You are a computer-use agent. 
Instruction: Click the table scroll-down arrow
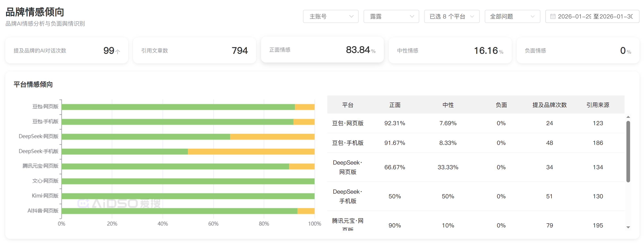628,227
